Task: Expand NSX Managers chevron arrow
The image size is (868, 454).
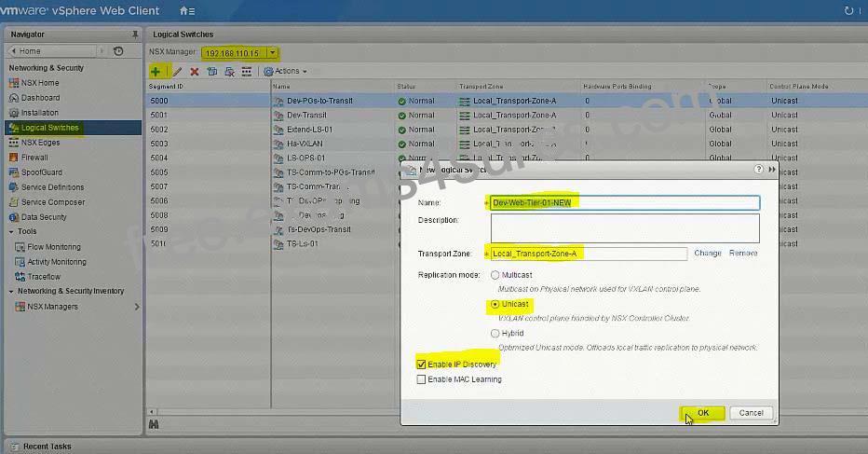Action: click(137, 307)
